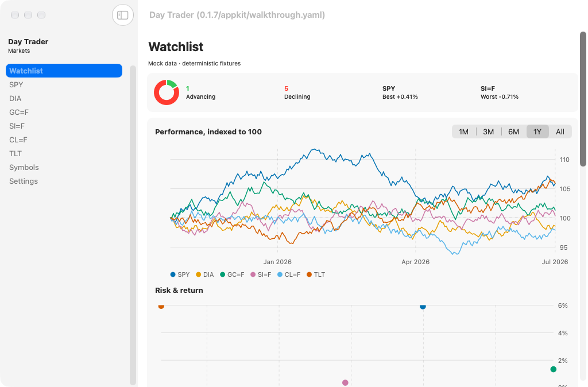This screenshot has height=387, width=588.
Task: Click the DIA legend color dot
Action: (x=198, y=274)
